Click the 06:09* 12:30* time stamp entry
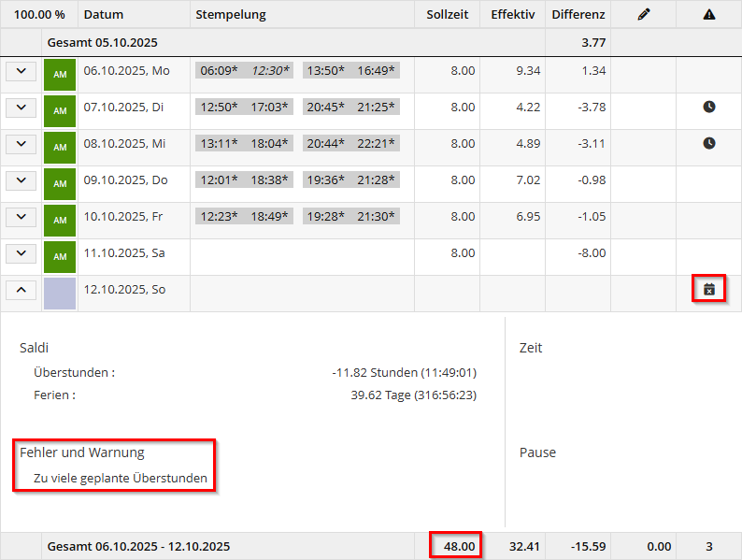The image size is (742, 560). click(245, 71)
